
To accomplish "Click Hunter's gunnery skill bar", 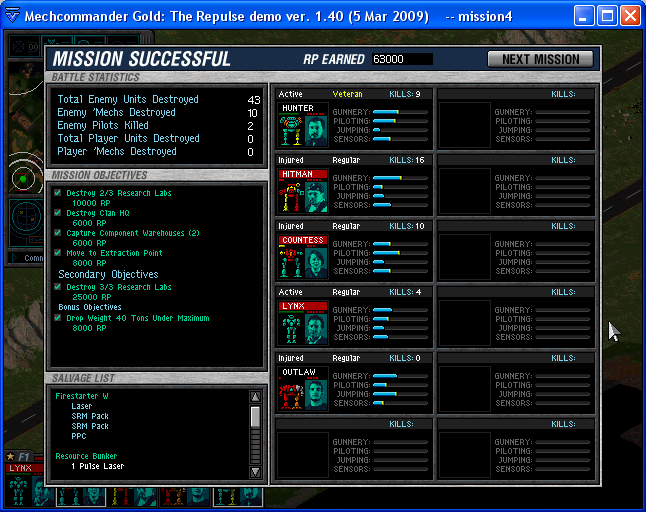I will click(x=400, y=112).
